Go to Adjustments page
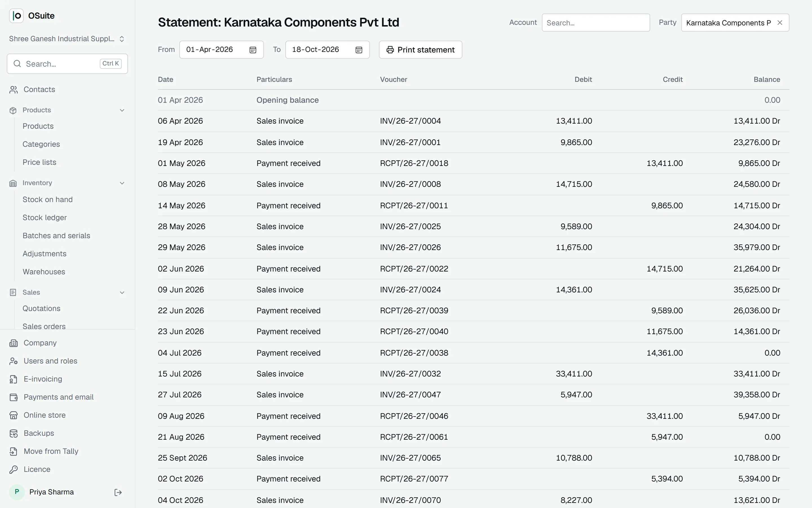The height and width of the screenshot is (508, 812). click(x=44, y=254)
